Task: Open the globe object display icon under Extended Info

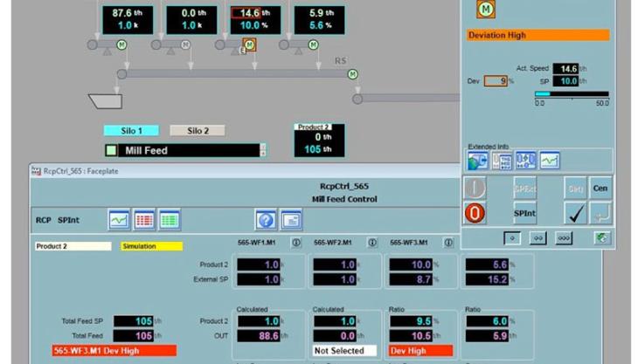Action: click(477, 161)
